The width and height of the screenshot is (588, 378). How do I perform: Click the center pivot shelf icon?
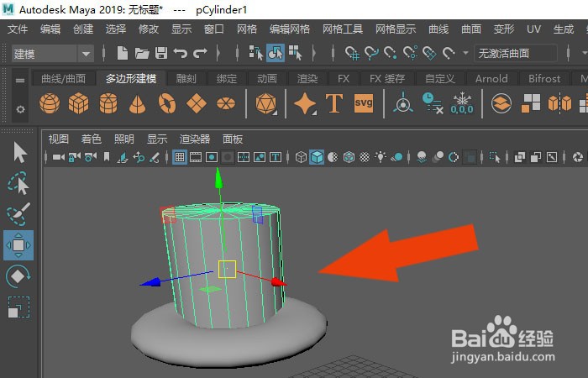point(403,102)
